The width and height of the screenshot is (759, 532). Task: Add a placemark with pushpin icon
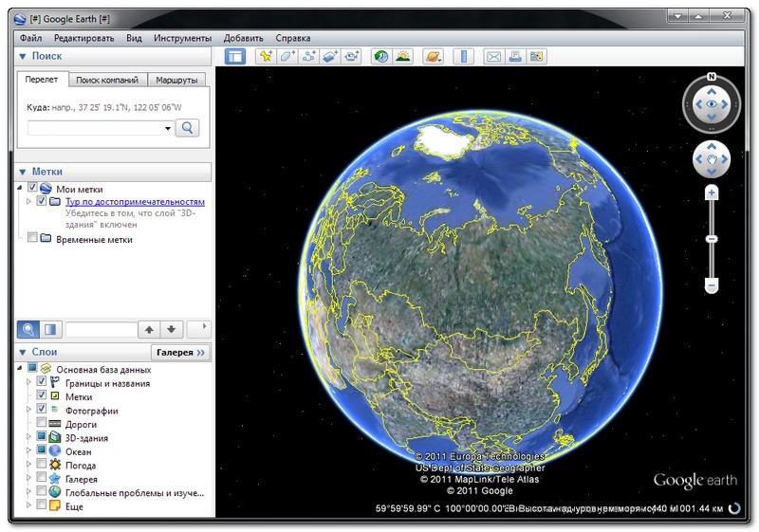pos(266,57)
